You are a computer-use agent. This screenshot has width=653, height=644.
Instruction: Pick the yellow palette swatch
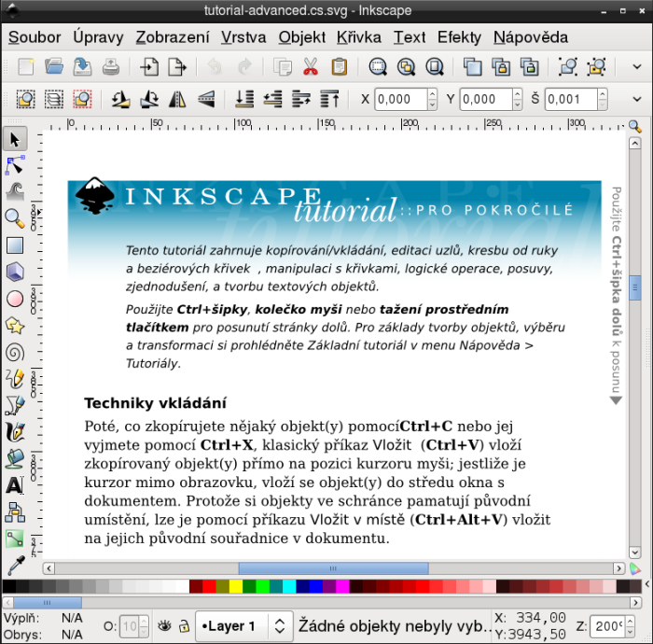click(236, 586)
